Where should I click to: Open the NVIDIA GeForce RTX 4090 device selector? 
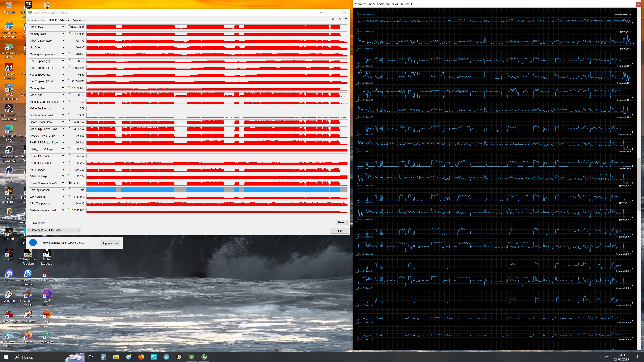[x=54, y=230]
